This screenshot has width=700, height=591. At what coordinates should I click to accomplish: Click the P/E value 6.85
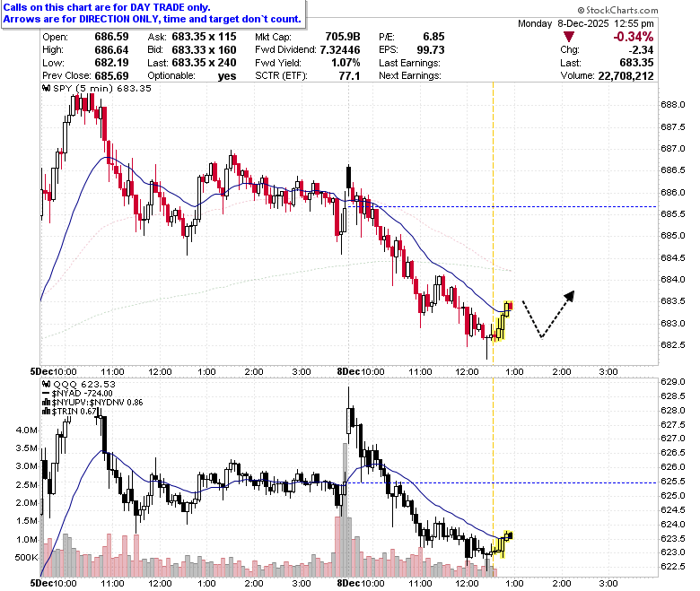click(434, 37)
